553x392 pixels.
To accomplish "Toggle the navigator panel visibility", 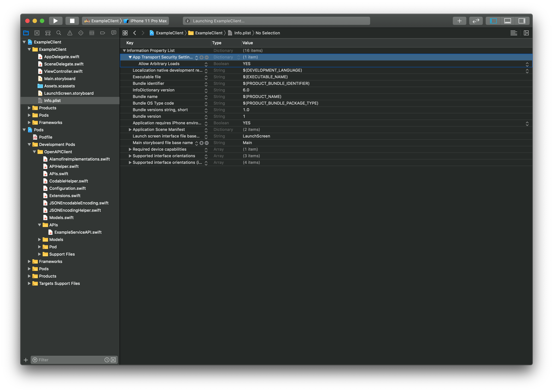I will [x=493, y=21].
